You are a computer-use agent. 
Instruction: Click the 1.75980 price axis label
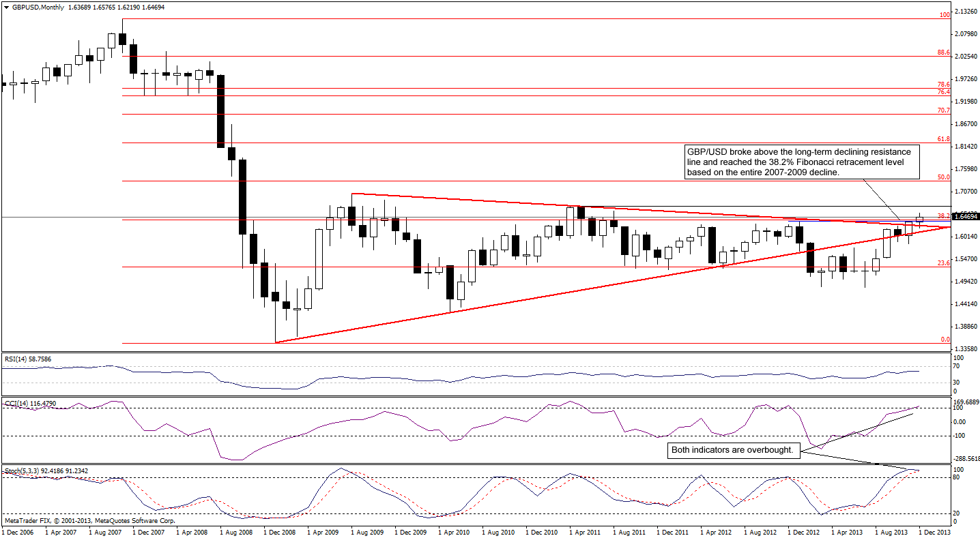tap(966, 169)
